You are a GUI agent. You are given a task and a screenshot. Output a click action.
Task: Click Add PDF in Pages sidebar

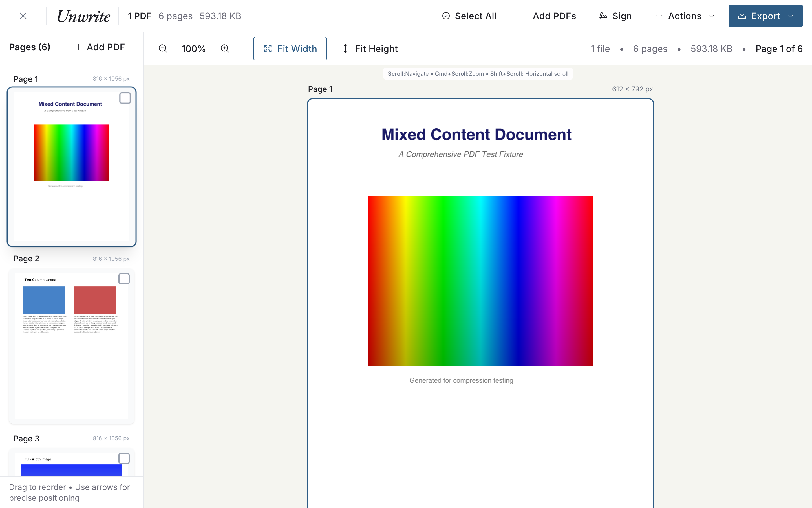pyautogui.click(x=100, y=47)
